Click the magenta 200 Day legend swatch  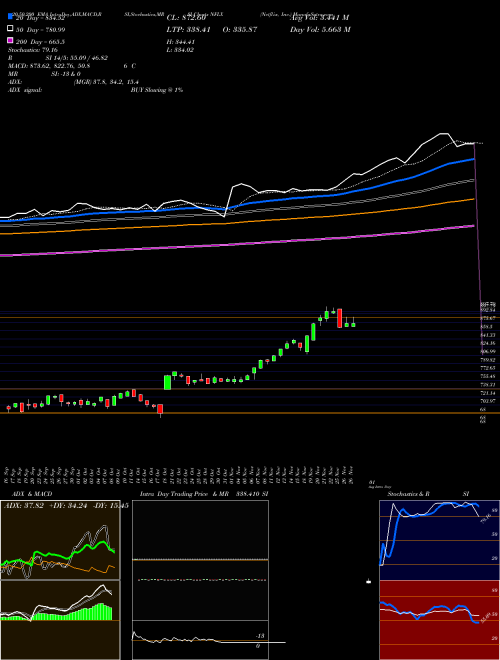[10, 41]
